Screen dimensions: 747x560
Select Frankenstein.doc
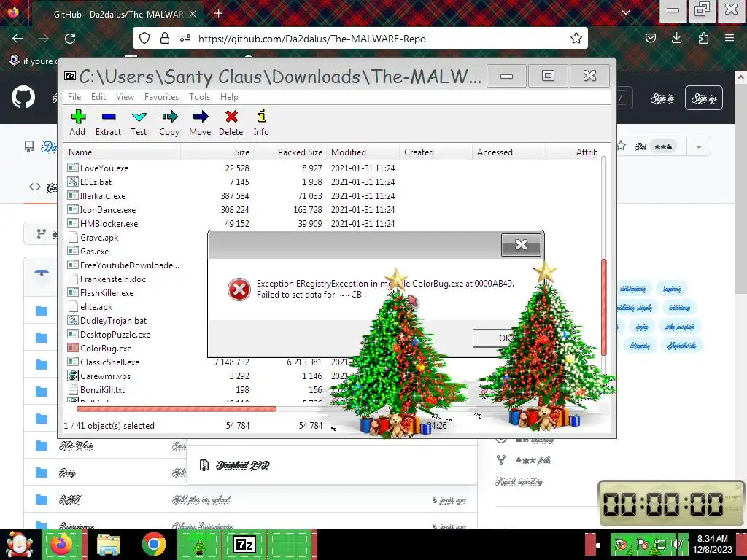coord(113,279)
